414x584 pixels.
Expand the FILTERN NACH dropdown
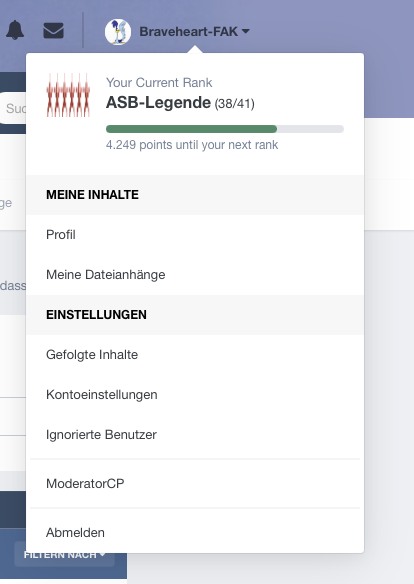point(64,555)
